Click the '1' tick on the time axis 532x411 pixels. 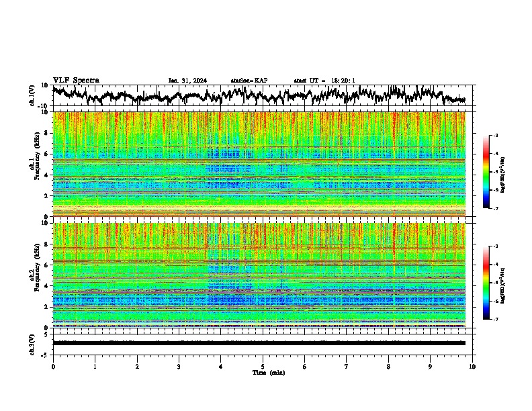tap(95, 367)
